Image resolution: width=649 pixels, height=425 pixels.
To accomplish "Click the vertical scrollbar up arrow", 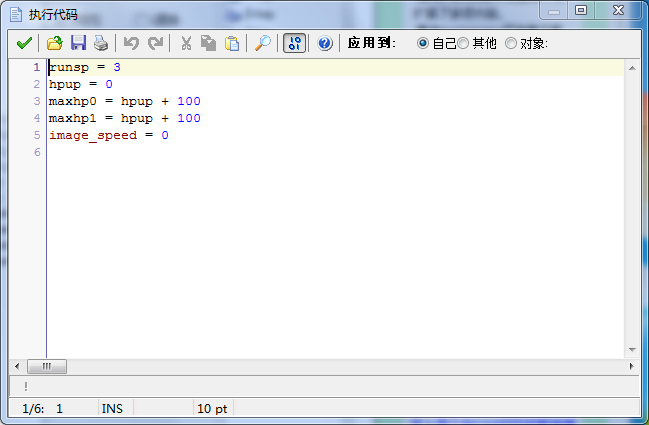I will pos(632,68).
